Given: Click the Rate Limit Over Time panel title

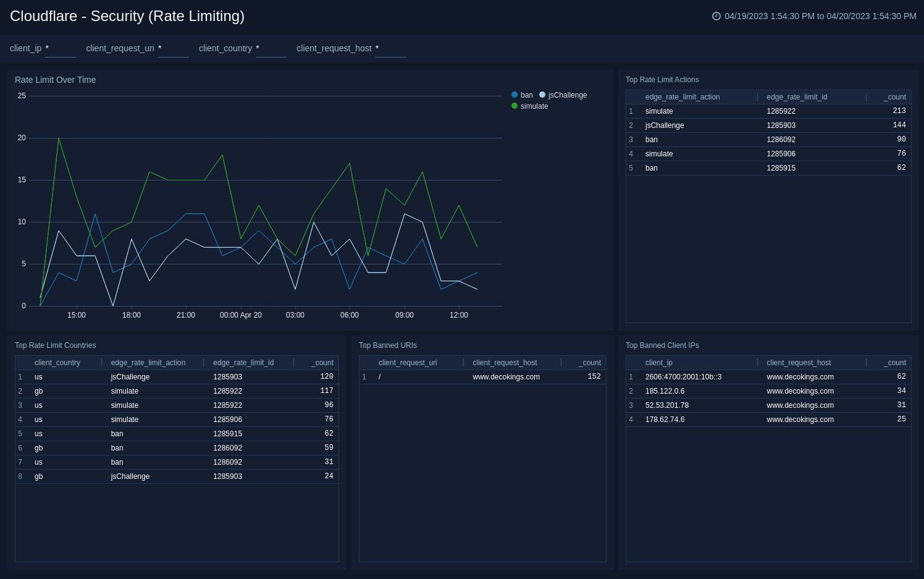Looking at the screenshot, I should pyautogui.click(x=55, y=80).
